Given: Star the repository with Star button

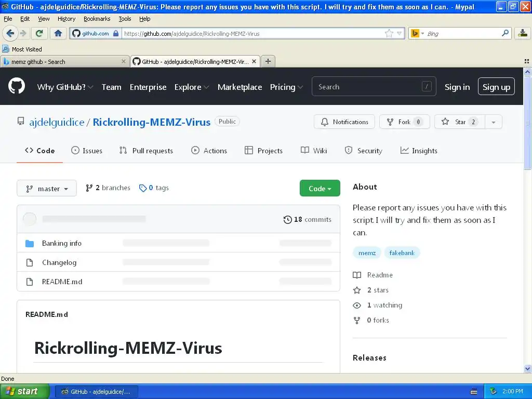Looking at the screenshot, I should tap(460, 122).
